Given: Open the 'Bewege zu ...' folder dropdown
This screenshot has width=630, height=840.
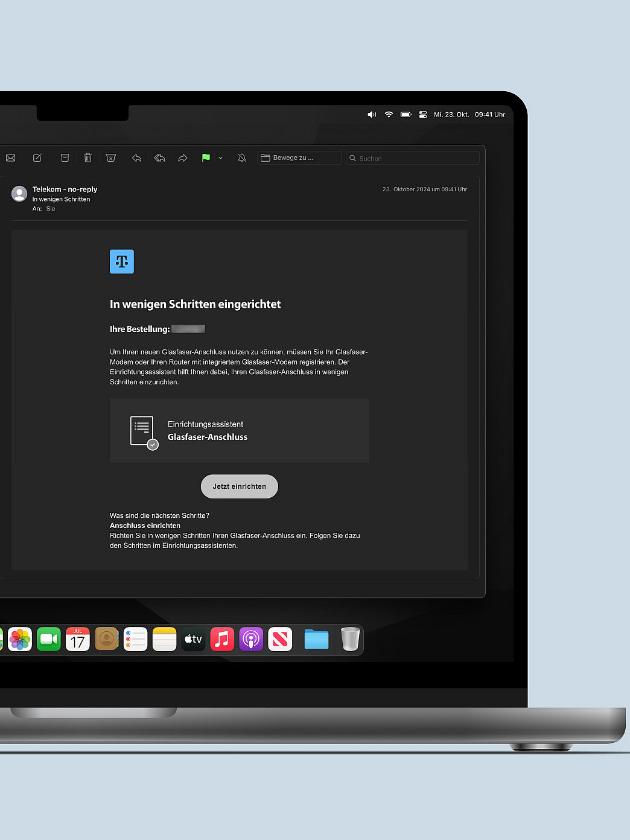Looking at the screenshot, I should (299, 158).
